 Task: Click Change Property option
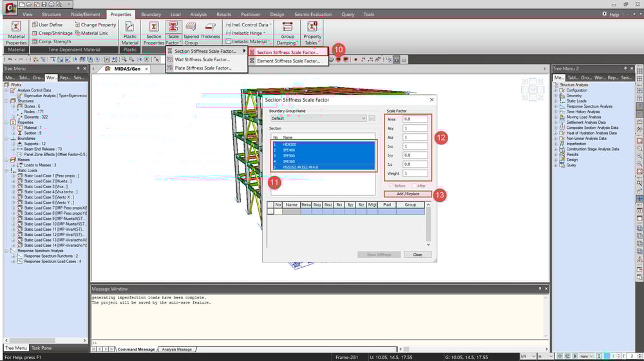tap(95, 24)
